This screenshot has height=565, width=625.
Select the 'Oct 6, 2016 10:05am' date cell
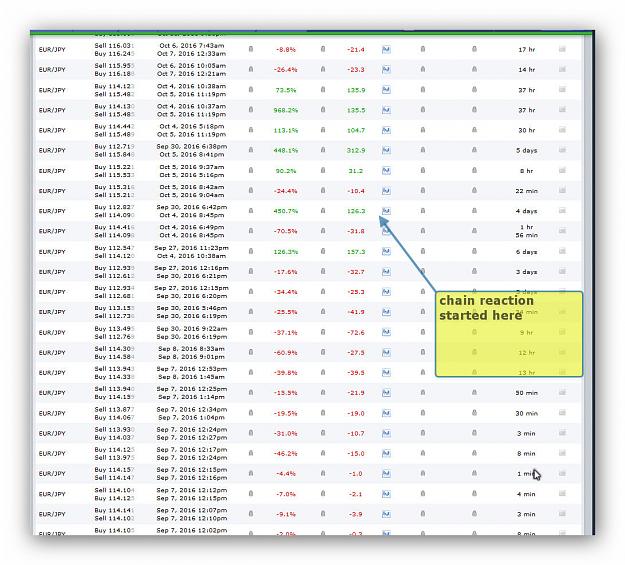[191, 65]
